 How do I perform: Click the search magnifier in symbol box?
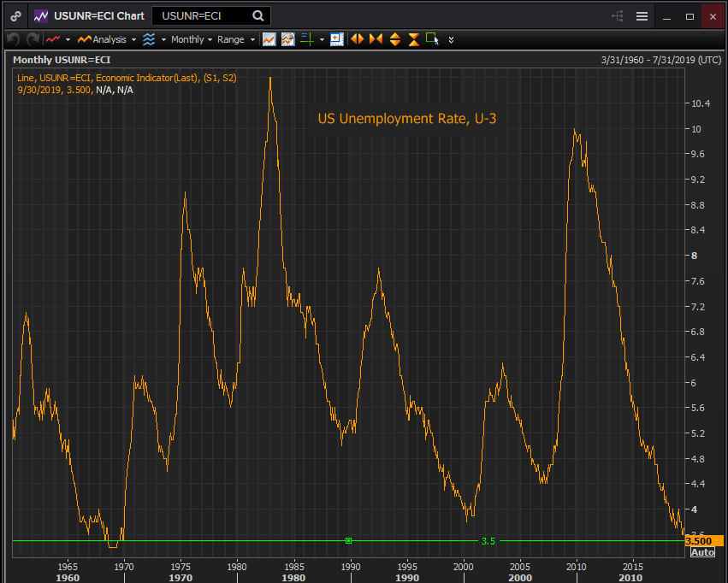(258, 15)
